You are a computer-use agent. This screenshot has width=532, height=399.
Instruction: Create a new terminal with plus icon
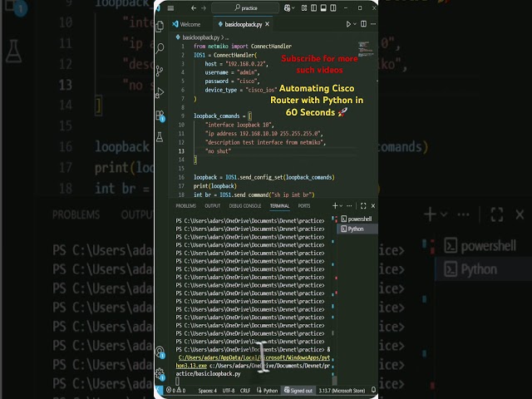pyautogui.click(x=335, y=206)
